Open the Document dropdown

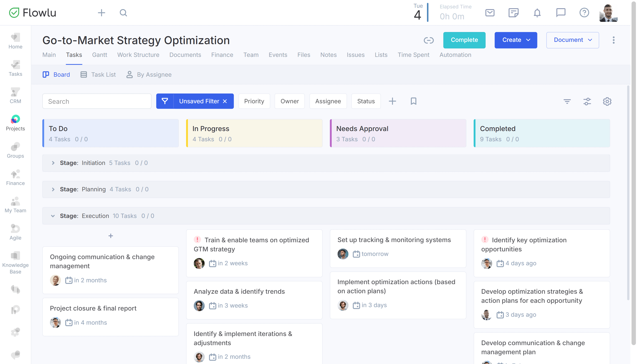(x=572, y=40)
